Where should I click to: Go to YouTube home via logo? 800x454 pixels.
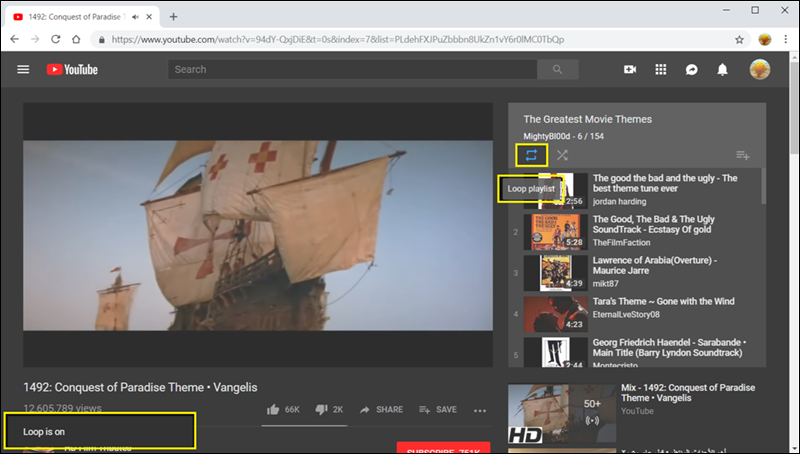point(72,69)
